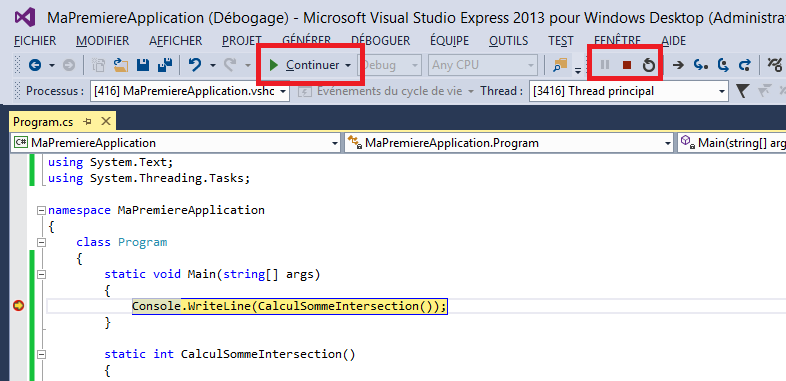The height and width of the screenshot is (381, 786).
Task: Open the dropdown arrow beside Continuer
Action: (348, 65)
